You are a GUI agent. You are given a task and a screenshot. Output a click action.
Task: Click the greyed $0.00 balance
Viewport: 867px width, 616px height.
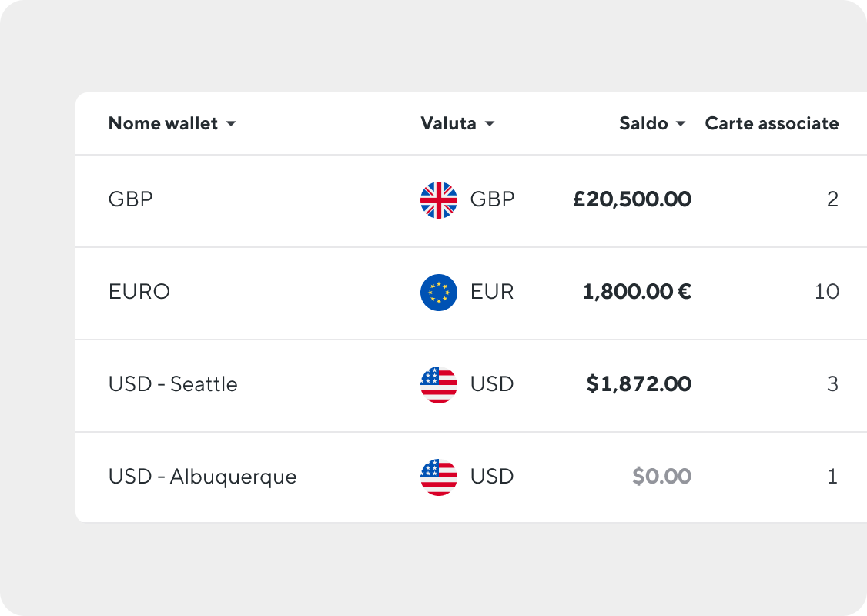(x=662, y=476)
